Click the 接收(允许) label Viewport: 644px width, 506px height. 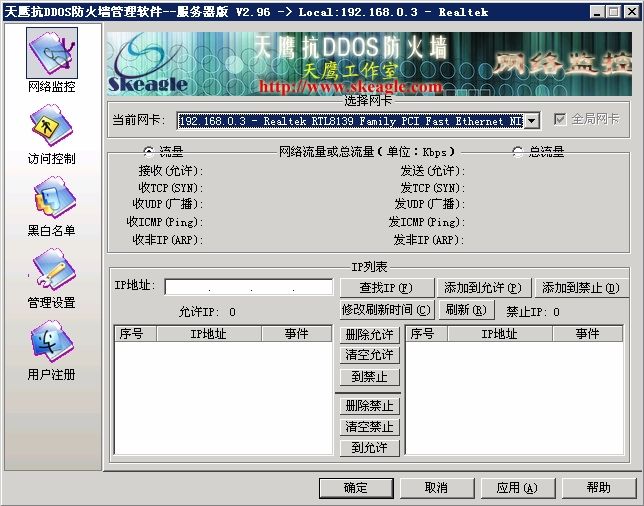pyautogui.click(x=170, y=170)
